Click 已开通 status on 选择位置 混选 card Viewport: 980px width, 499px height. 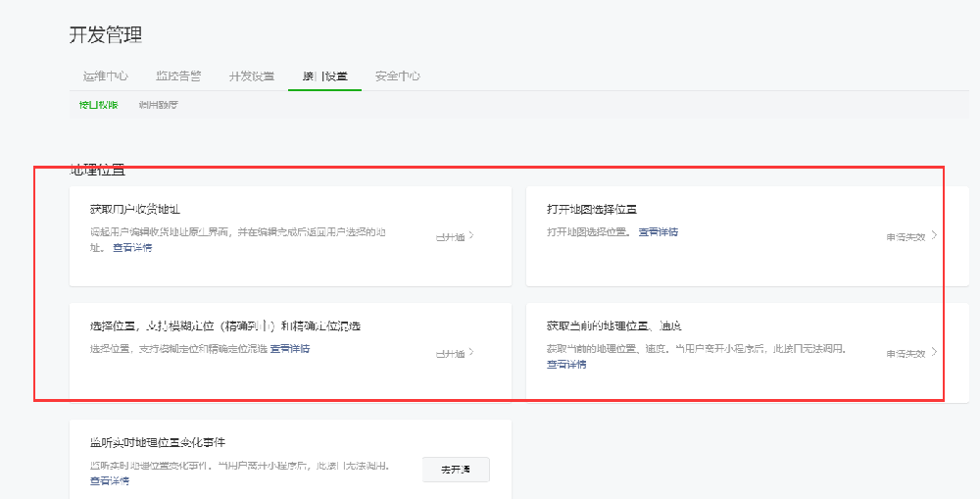coord(450,354)
